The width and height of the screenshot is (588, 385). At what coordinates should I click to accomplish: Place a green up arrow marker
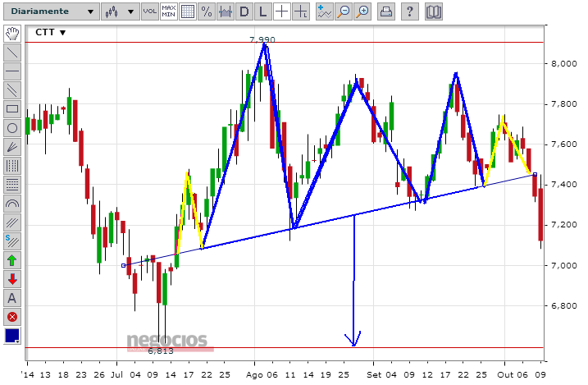(x=12, y=260)
